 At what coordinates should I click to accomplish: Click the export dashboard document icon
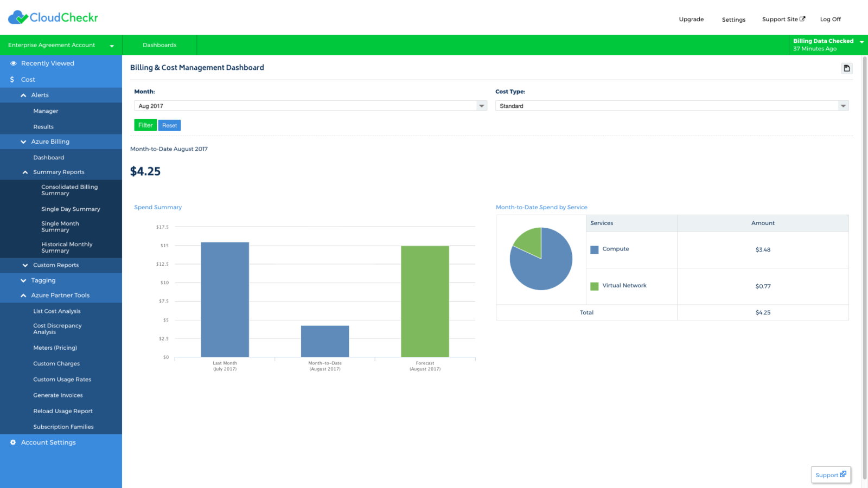847,68
